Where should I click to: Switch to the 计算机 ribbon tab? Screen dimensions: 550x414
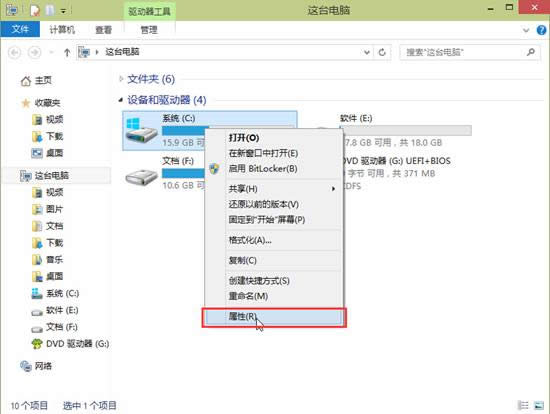point(62,30)
